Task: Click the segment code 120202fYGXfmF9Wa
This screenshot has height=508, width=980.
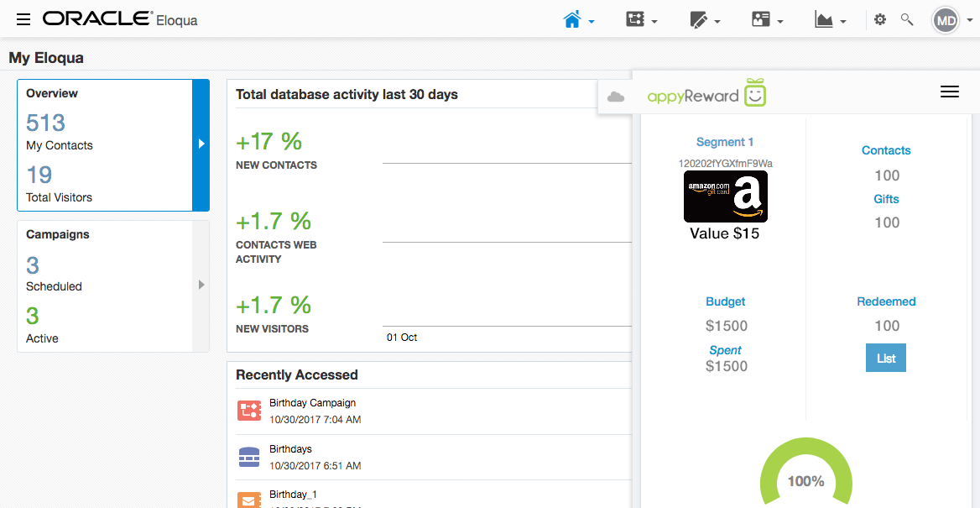Action: click(726, 163)
